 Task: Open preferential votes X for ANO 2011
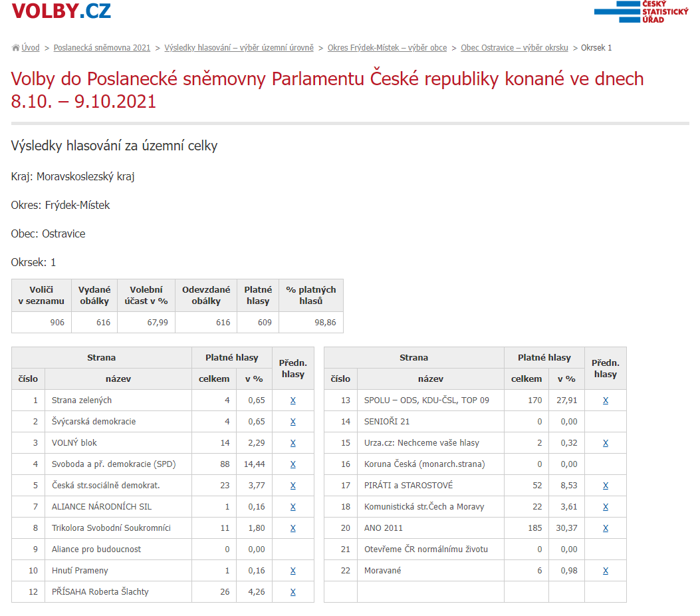click(605, 528)
